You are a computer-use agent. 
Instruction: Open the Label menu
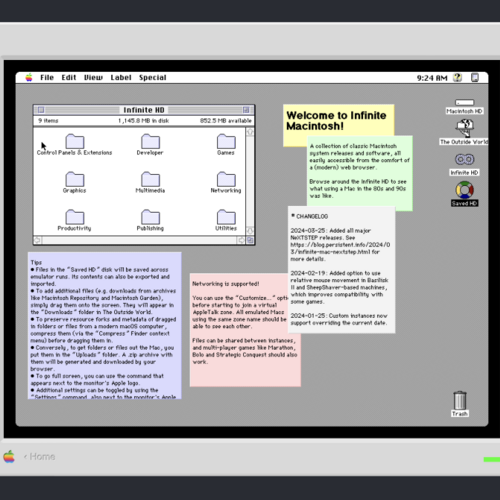point(121,78)
